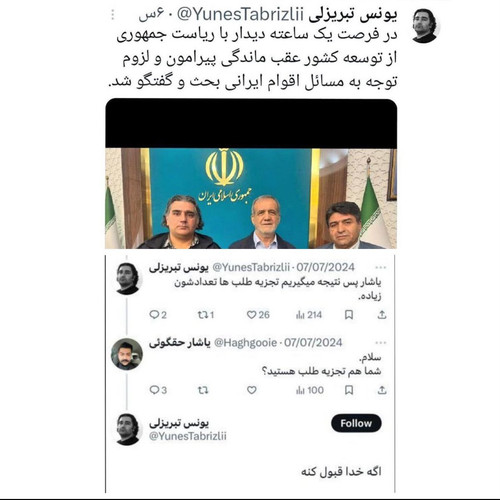Open the @YunesTabrizlii handle in the top post header
The image size is (500, 500).
click(x=240, y=15)
